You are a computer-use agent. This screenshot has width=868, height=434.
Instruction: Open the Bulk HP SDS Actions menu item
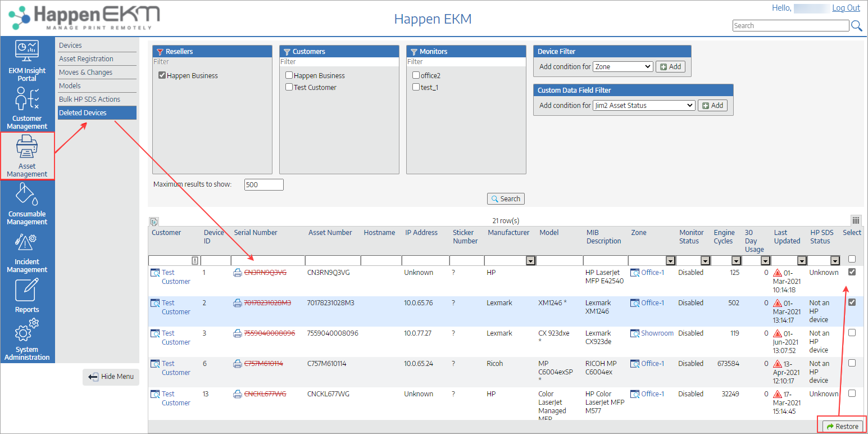coord(90,100)
